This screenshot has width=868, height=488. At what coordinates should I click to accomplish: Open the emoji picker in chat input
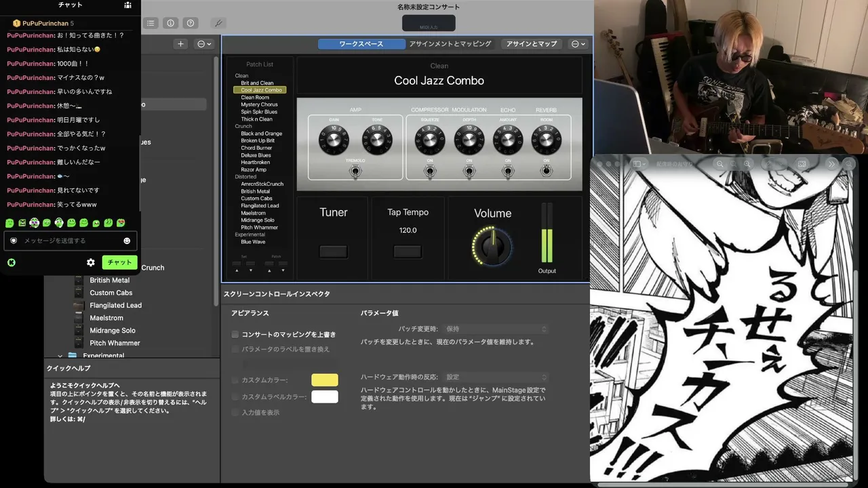[x=127, y=241]
